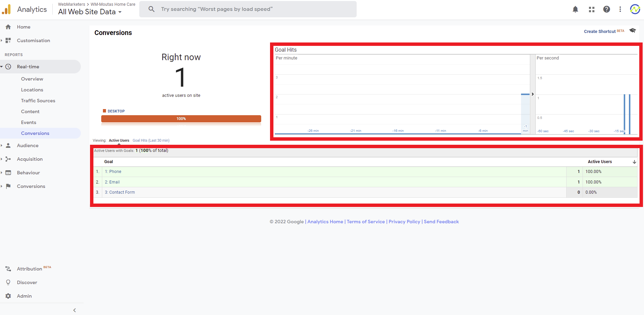Viewport: 644px width, 315px height.
Task: Click the help question mark icon
Action: tap(606, 10)
